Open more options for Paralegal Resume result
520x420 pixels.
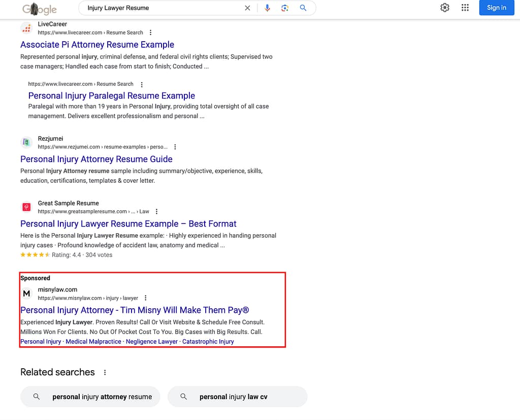click(142, 85)
